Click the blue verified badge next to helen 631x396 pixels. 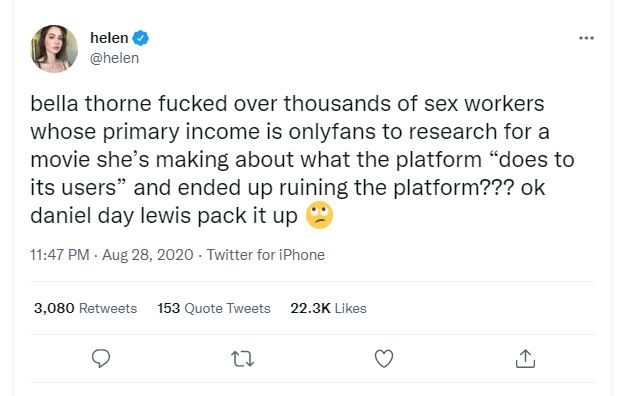coord(140,38)
